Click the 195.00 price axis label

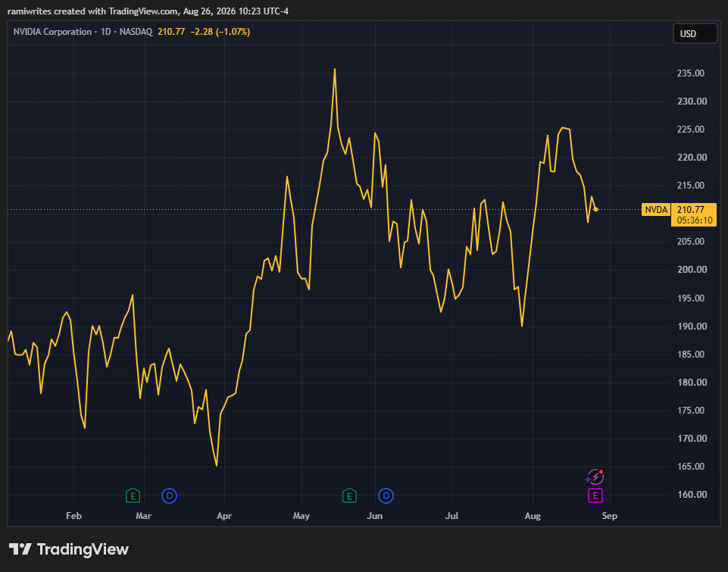(x=691, y=298)
